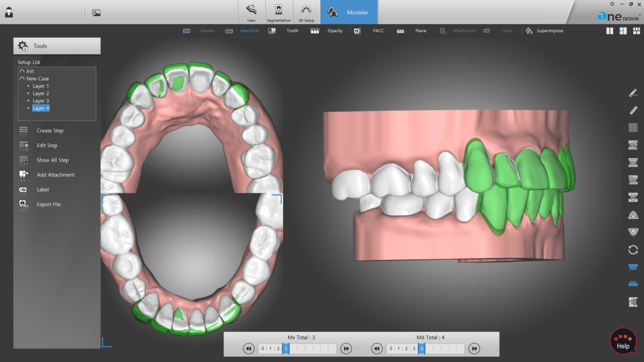644x362 pixels.
Task: Select the pen drawing tool in right sidebar
Action: (633, 93)
